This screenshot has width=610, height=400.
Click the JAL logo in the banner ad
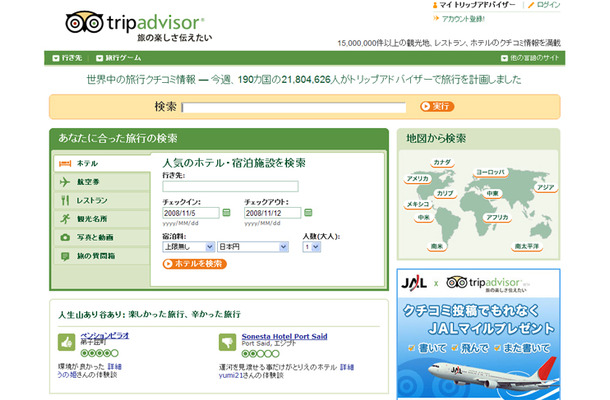(414, 282)
